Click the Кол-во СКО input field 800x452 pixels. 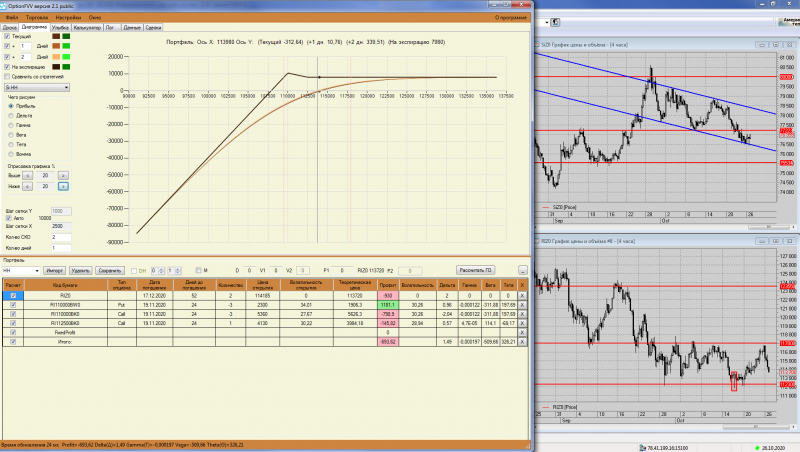[61, 237]
